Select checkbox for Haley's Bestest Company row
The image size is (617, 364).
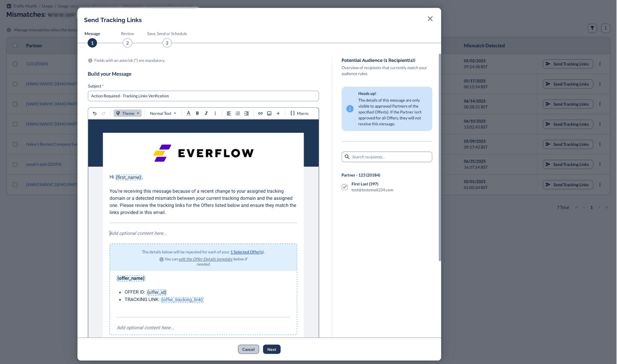(15, 144)
